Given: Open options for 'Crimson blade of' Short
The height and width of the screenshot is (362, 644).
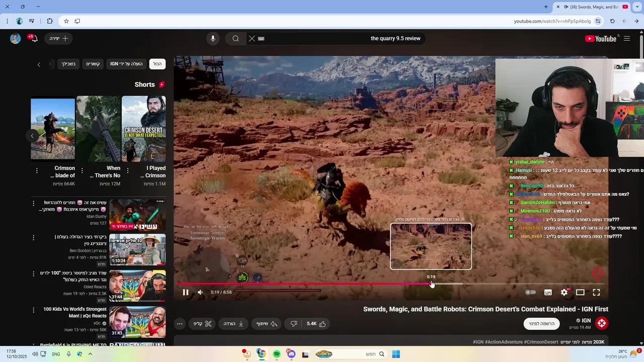Looking at the screenshot, I should [x=37, y=171].
